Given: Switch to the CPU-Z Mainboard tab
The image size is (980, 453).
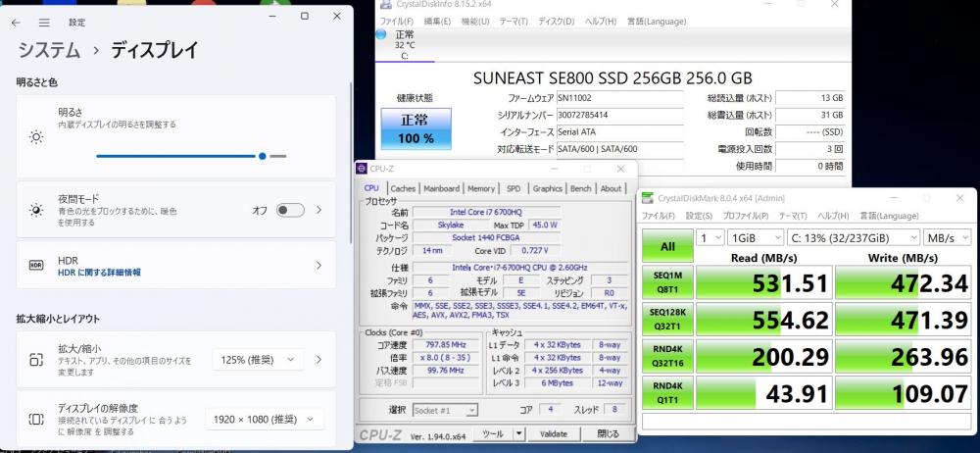Looking at the screenshot, I should point(441,188).
